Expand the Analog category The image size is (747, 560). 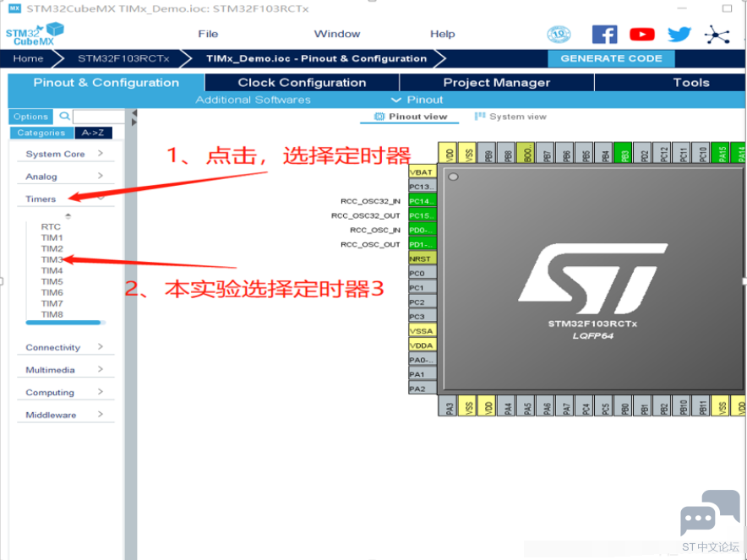click(65, 177)
